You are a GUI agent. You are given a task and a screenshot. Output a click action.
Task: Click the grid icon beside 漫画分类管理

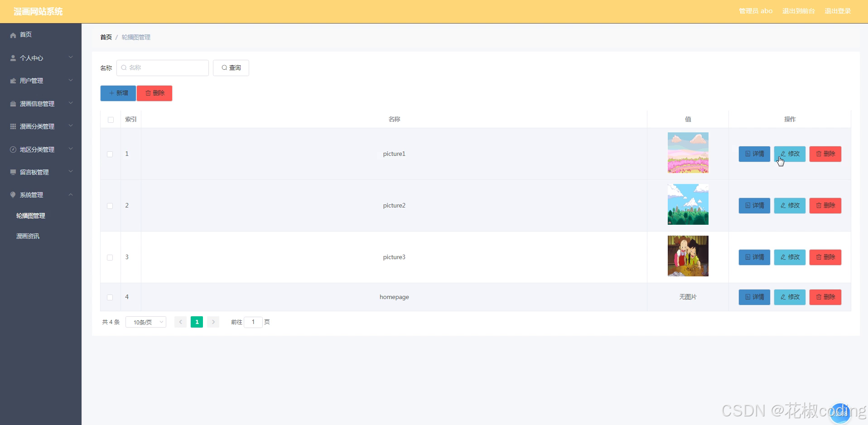point(13,126)
